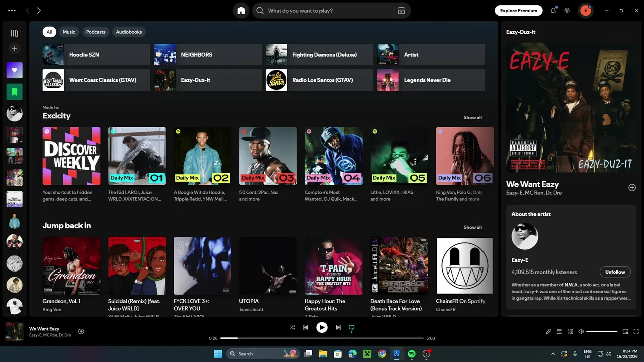The height and width of the screenshot is (362, 644).
Task: Open Daily Mix 03 cover
Action: tap(268, 156)
